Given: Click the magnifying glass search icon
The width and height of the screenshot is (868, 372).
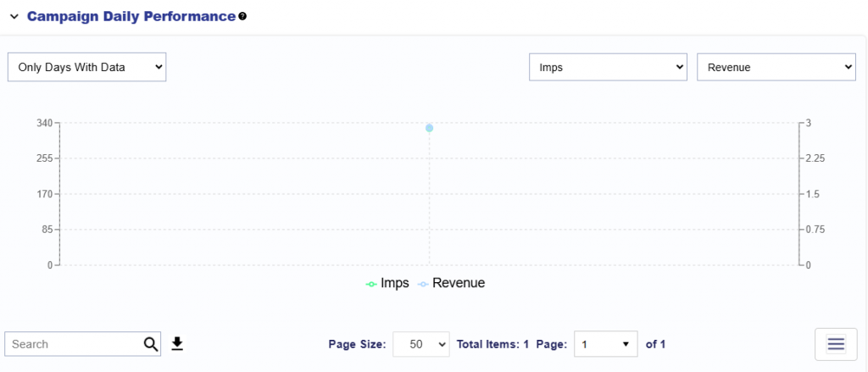Looking at the screenshot, I should click(151, 344).
